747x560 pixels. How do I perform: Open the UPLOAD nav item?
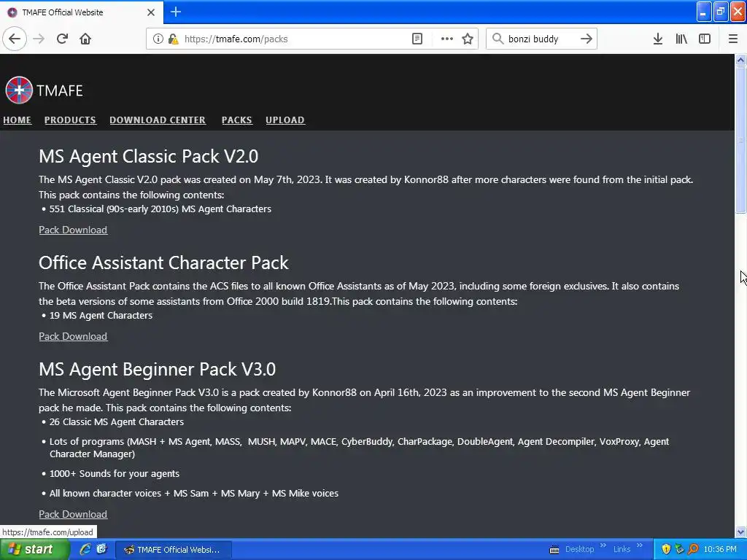[285, 120]
